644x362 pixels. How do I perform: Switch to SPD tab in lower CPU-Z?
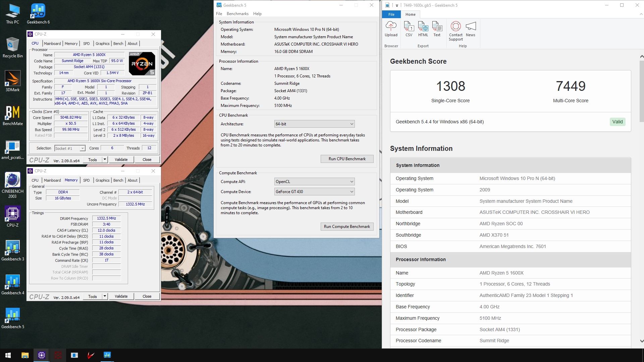87,180
